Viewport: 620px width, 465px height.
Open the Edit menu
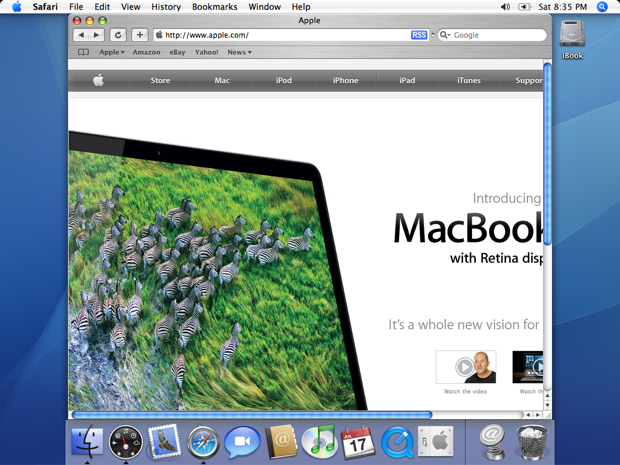[x=102, y=7]
